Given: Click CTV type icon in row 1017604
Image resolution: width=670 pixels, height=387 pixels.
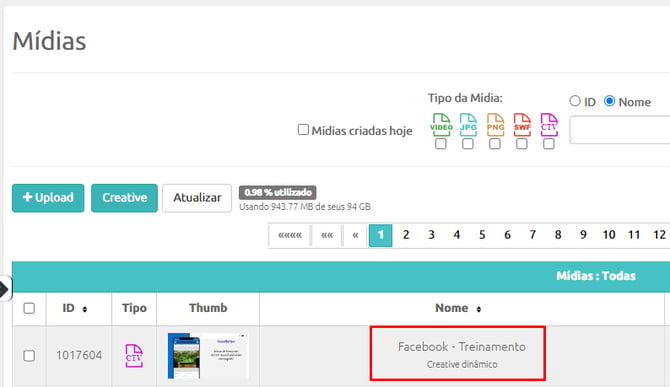Looking at the screenshot, I should point(134,355).
